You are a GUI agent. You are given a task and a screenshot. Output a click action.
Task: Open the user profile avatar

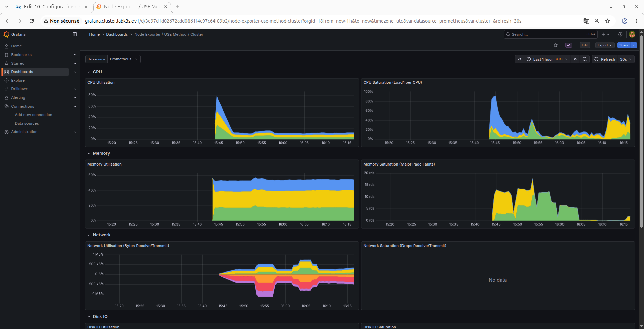632,34
